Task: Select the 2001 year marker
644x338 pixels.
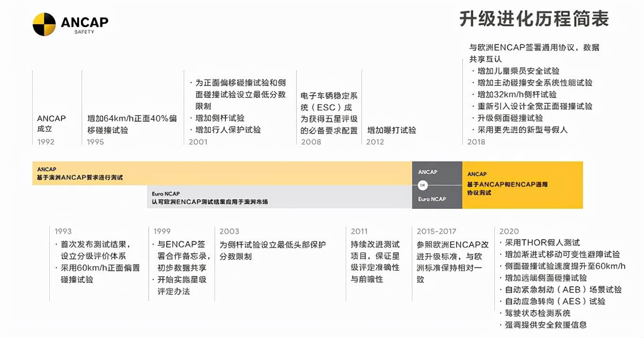Action: (198, 142)
